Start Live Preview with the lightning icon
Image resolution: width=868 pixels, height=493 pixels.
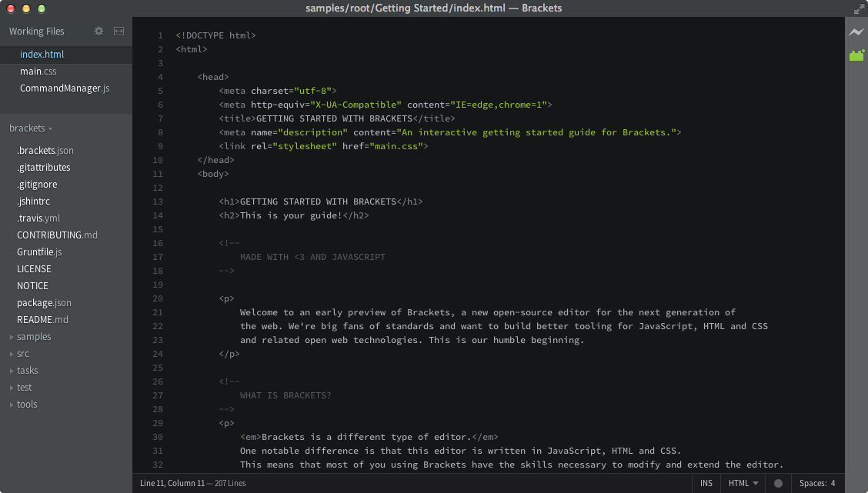pyautogui.click(x=856, y=32)
